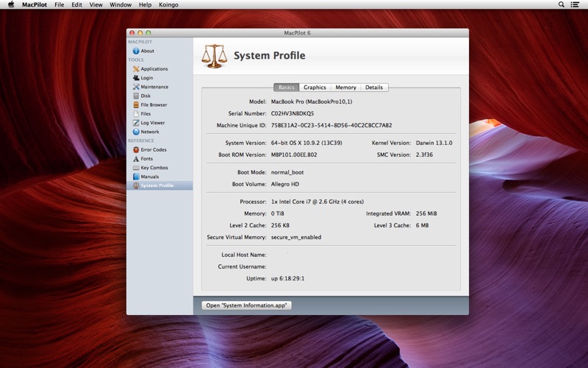This screenshot has height=368, width=588.
Task: Click Boot ROM value MBP101.00EE.B02
Action: pyautogui.click(x=294, y=155)
